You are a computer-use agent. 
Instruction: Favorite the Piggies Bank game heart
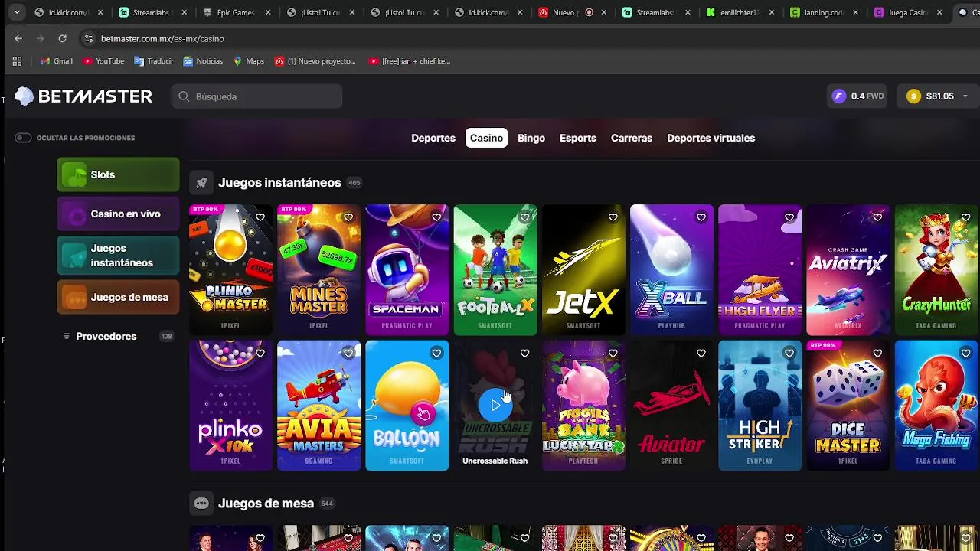click(612, 353)
